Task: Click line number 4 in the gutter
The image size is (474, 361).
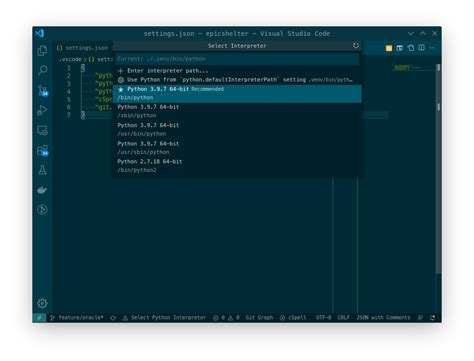Action: (69, 92)
